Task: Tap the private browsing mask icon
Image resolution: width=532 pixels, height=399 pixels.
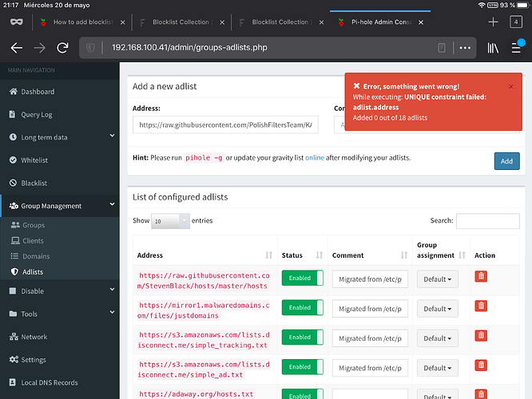Action: click(16, 22)
